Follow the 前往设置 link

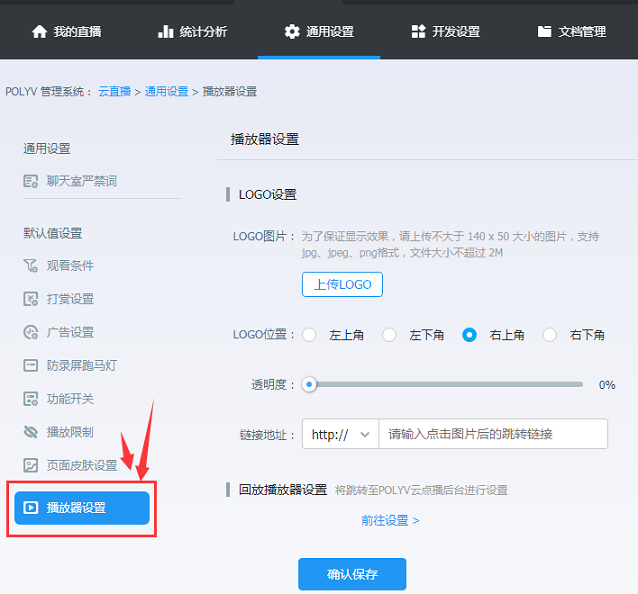[x=390, y=520]
